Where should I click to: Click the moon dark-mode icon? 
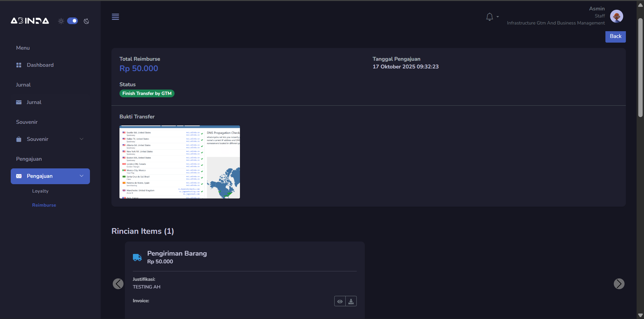click(86, 21)
